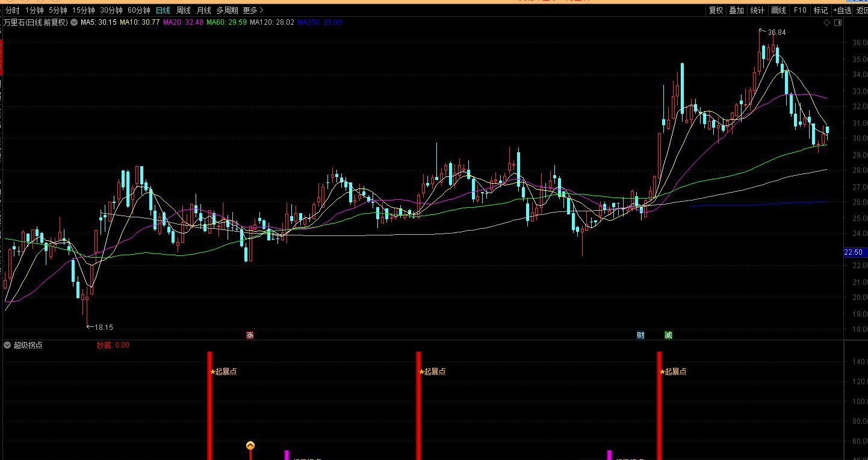
Task: Click the last 起暴点 star marker
Action: tap(662, 371)
